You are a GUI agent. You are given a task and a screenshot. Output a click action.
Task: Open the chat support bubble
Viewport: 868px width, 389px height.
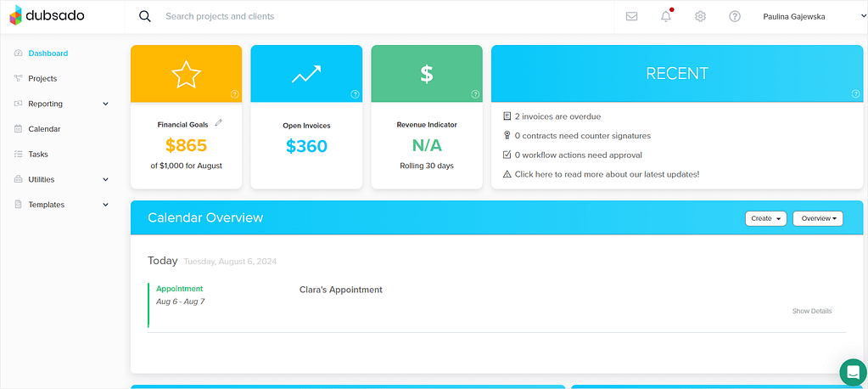click(x=853, y=372)
